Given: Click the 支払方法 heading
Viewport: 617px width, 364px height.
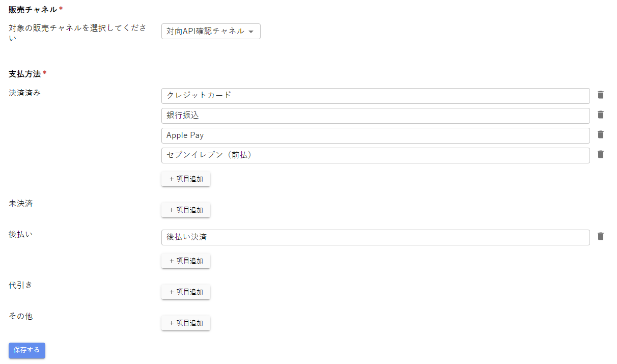Looking at the screenshot, I should [x=24, y=74].
